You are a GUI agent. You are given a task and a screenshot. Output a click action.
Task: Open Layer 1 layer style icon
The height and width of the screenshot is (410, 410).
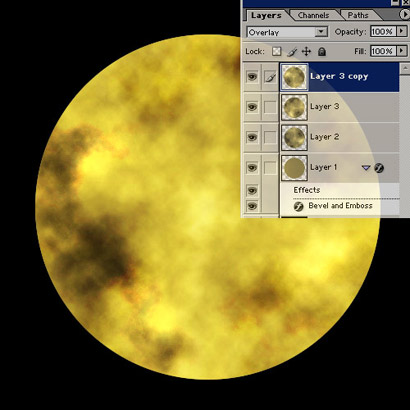[379, 168]
